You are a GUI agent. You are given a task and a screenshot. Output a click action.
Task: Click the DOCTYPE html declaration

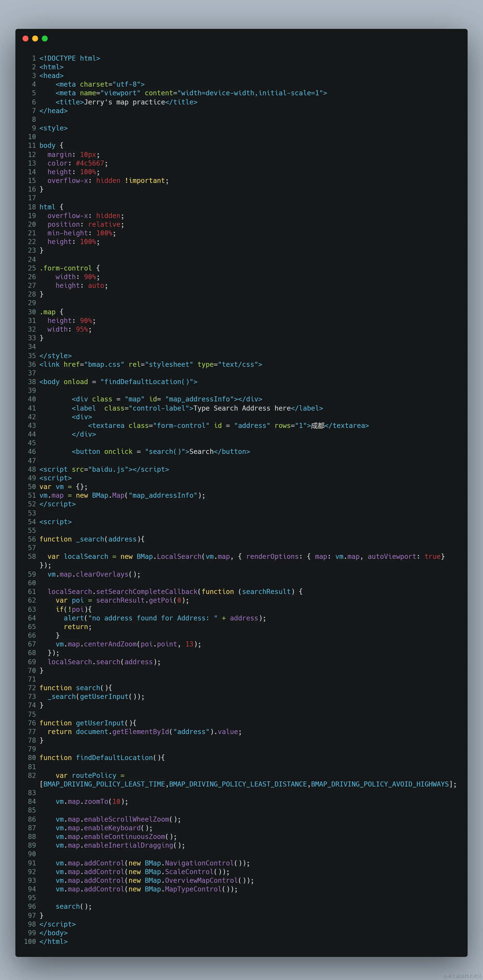pos(70,58)
